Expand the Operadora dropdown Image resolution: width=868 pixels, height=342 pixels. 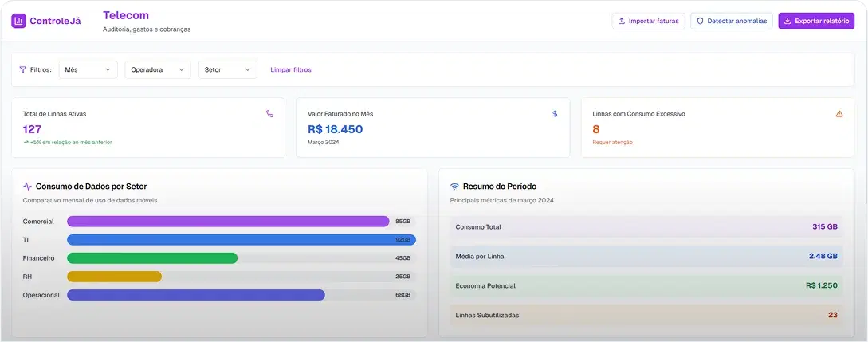coord(157,70)
